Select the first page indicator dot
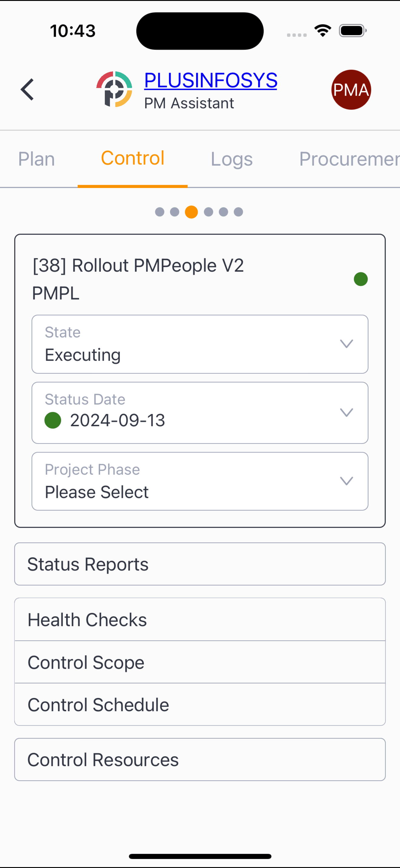The image size is (400, 868). [x=159, y=212]
